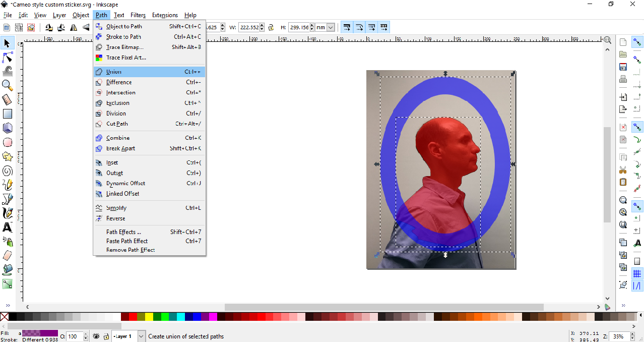644x342 pixels.
Task: Toggle move patterns with object
Action: point(384,27)
